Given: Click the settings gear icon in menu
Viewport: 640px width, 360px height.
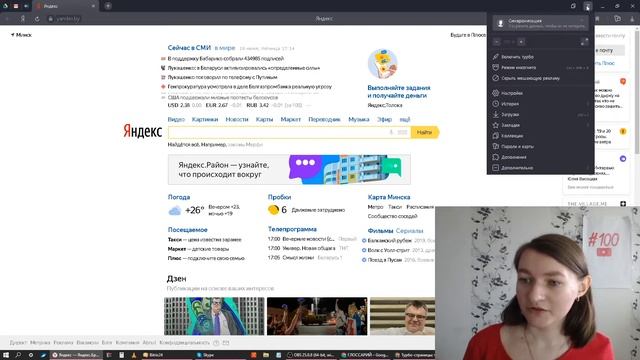Looking at the screenshot, I should click(496, 93).
